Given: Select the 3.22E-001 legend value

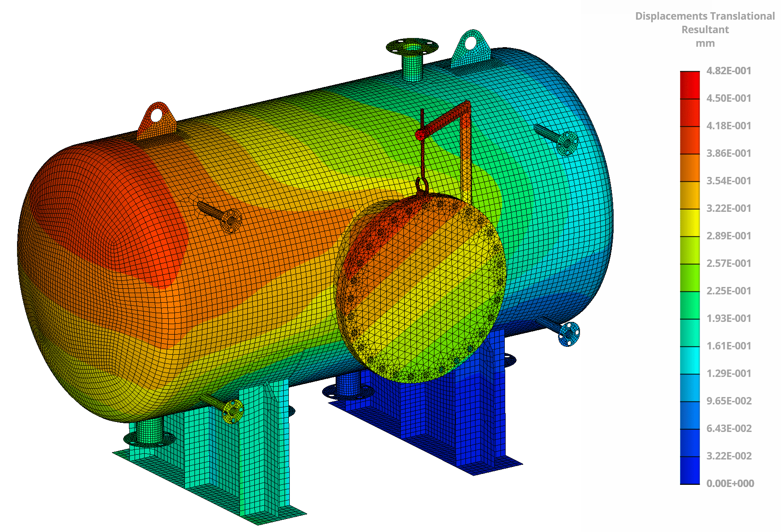Looking at the screenshot, I should [729, 208].
